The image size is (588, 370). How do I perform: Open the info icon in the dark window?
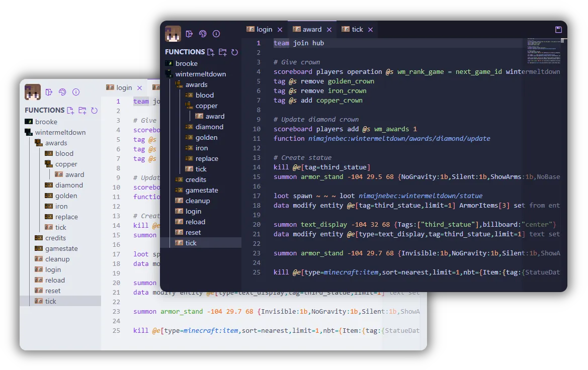[x=216, y=34]
